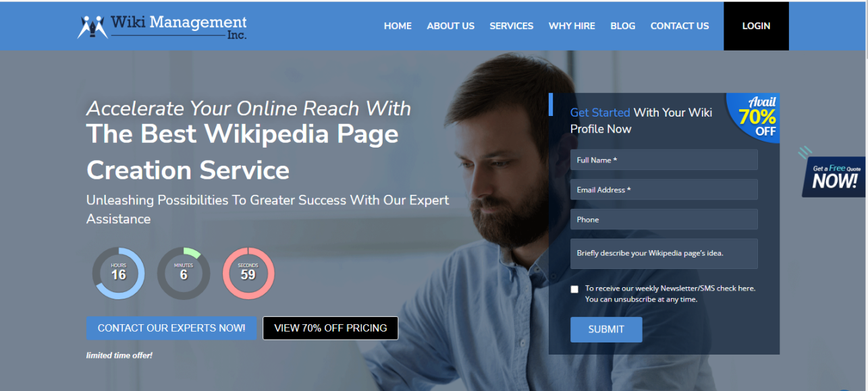Click View 70% Off Pricing button

pyautogui.click(x=331, y=328)
